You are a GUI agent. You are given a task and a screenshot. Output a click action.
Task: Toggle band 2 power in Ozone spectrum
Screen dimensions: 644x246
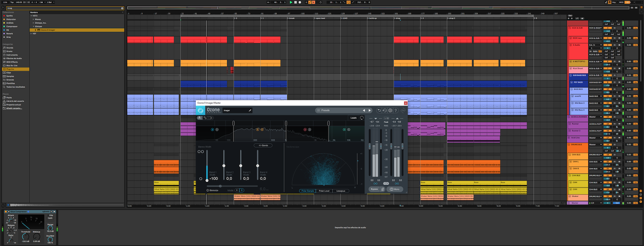258,129
